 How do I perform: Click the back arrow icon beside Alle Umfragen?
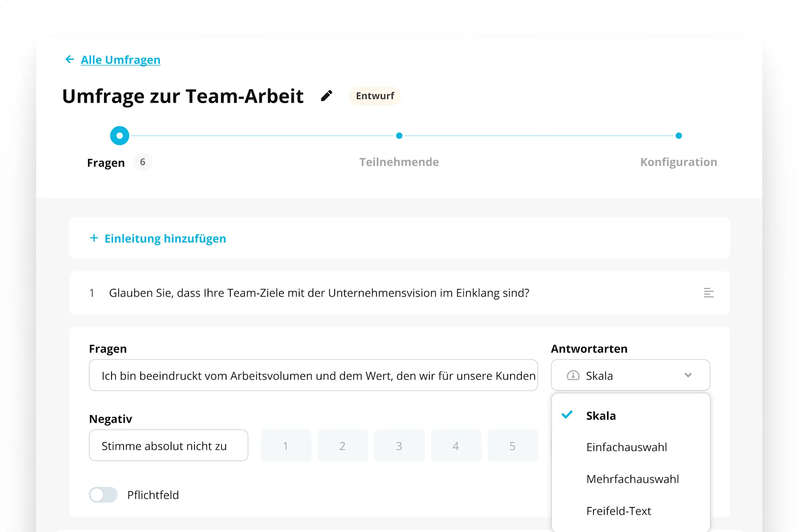click(69, 59)
